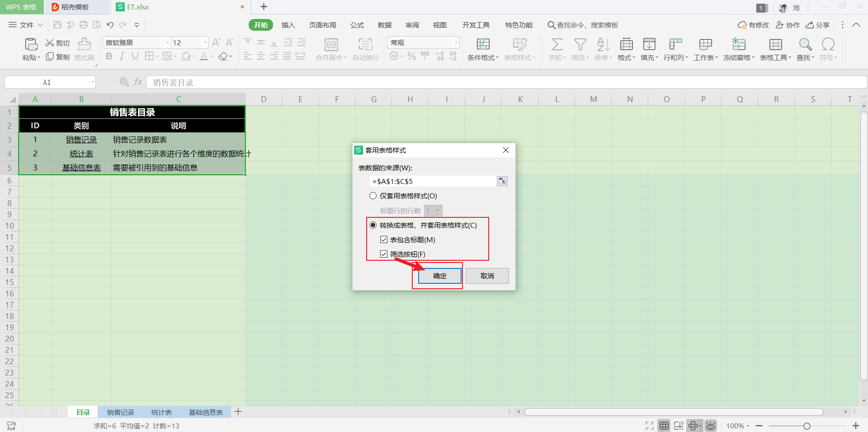The width and height of the screenshot is (868, 432).
Task: Click the Undo arrow icon
Action: [110, 25]
